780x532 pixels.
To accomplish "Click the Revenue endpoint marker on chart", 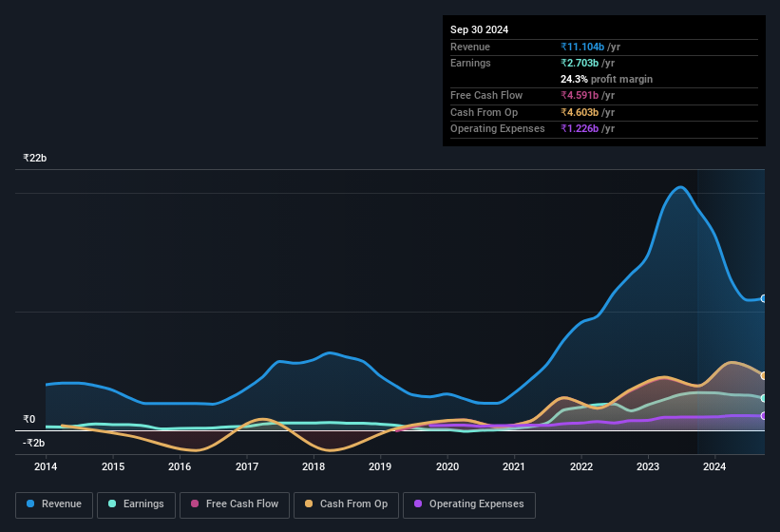I will 764,298.
